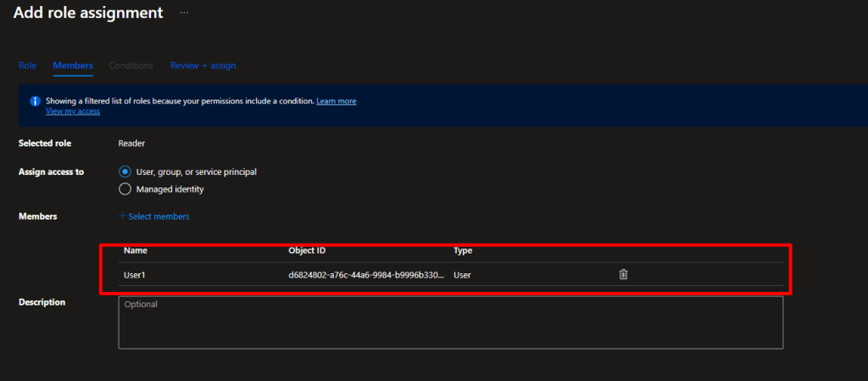Focus the Description text box
868x381 pixels.
(450, 322)
